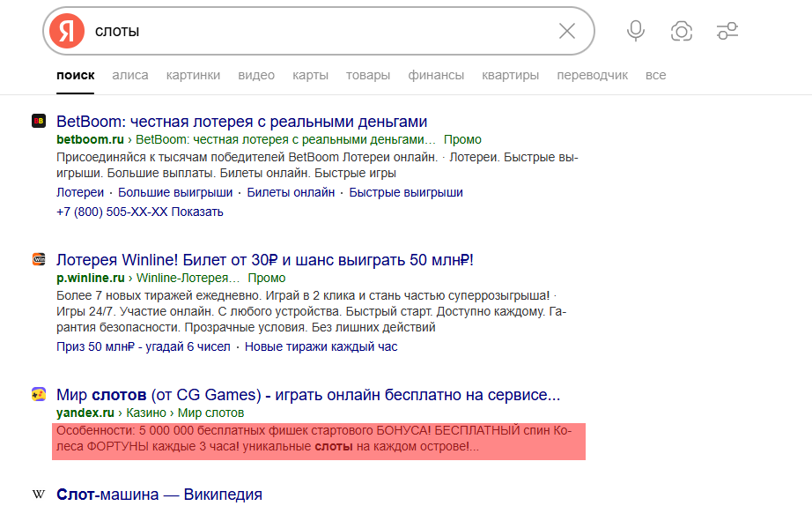Show the hidden BetBoom phone number
This screenshot has width=812, height=506.
coord(197,212)
